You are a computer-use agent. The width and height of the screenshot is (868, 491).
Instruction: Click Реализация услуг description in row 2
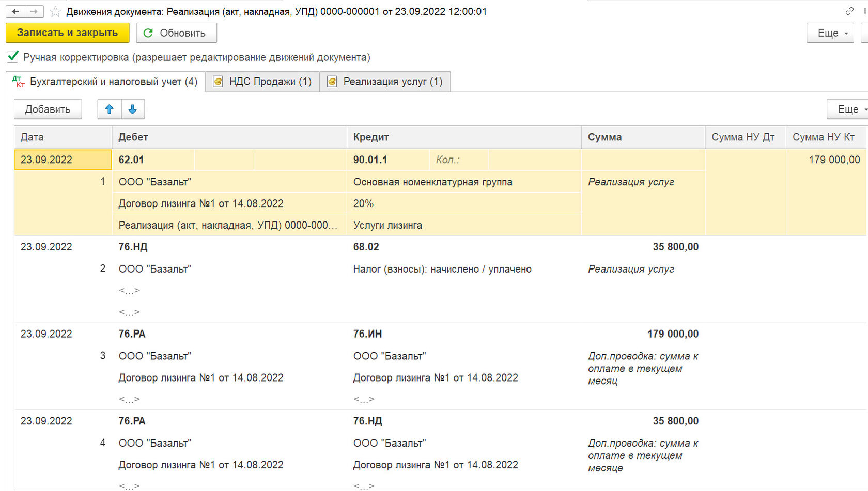click(x=631, y=269)
